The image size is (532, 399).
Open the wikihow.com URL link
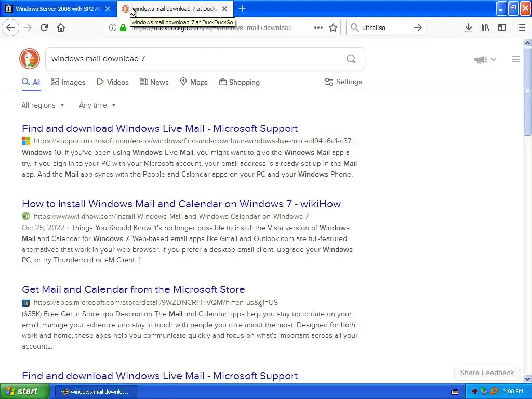[171, 216]
